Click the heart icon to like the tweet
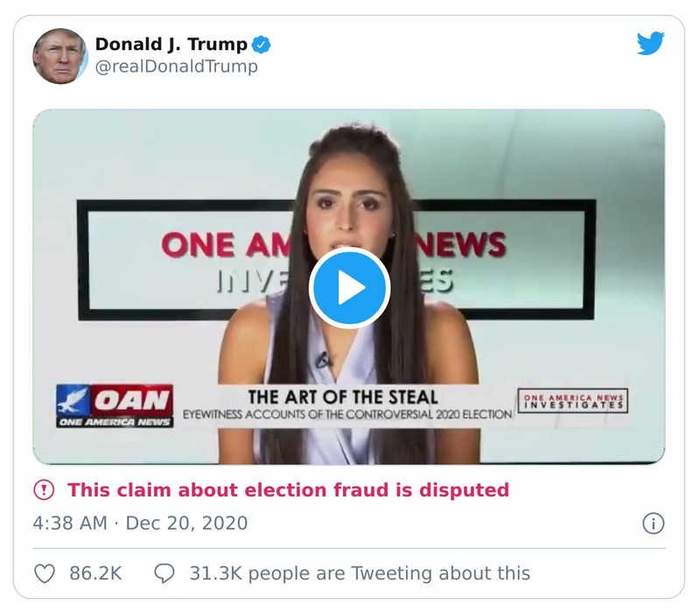Screen dimensions: 700x612 (x=43, y=575)
